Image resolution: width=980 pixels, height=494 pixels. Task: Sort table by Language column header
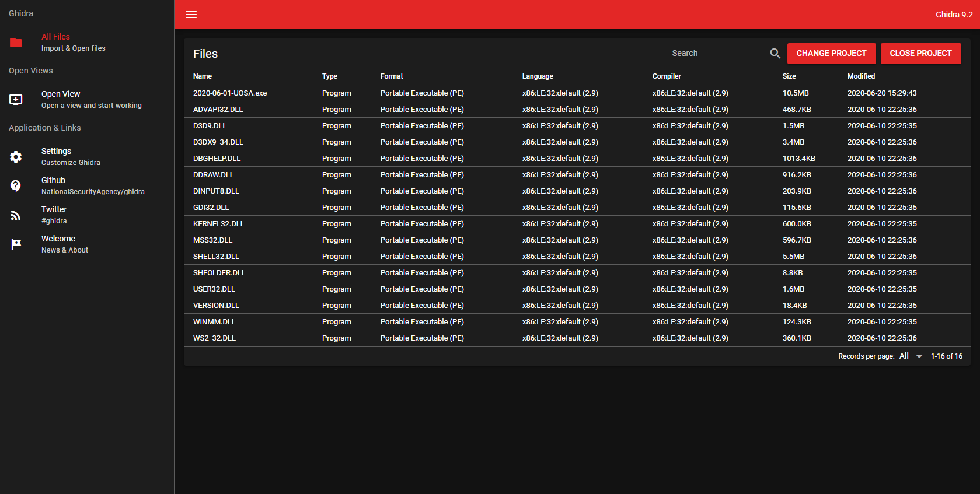pyautogui.click(x=538, y=76)
